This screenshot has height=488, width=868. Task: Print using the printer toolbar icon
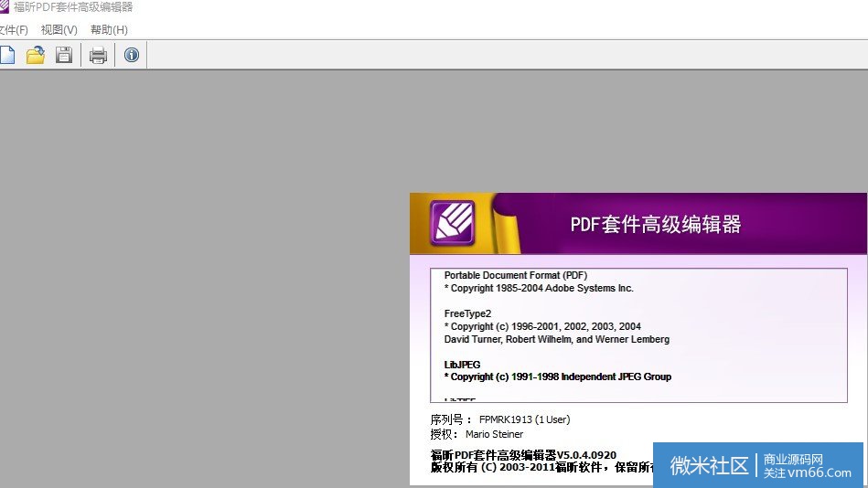(98, 56)
